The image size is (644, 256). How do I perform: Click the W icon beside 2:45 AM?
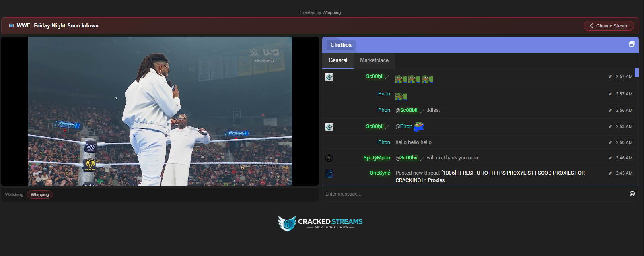(x=610, y=173)
